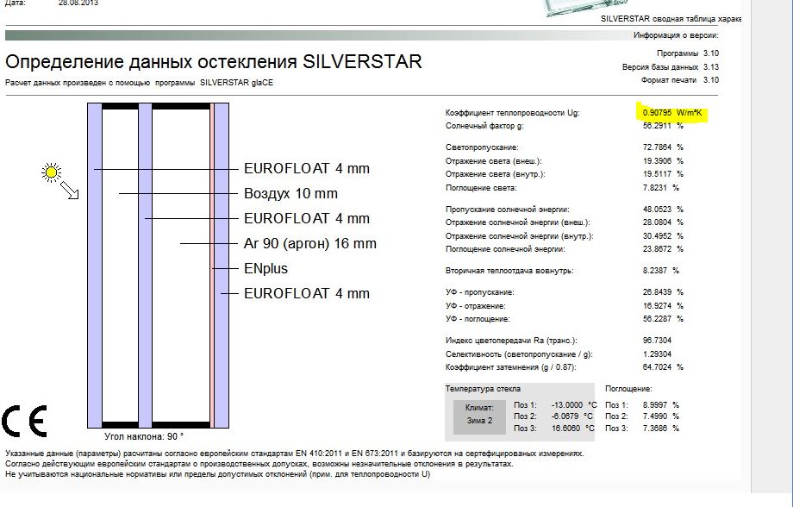Click 'Коэффициент затемнения (g / 0.87):' label
Screen dimensions: 812x507
(510, 367)
